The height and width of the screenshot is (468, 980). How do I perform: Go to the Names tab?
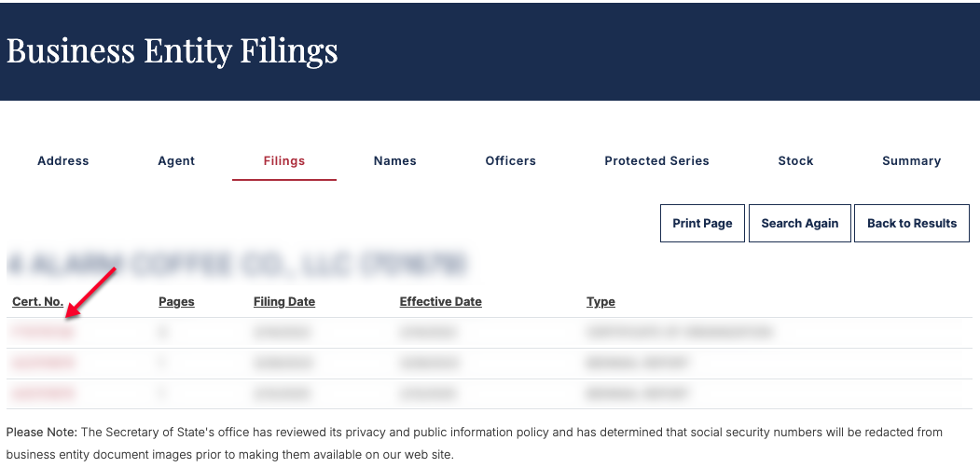(395, 160)
